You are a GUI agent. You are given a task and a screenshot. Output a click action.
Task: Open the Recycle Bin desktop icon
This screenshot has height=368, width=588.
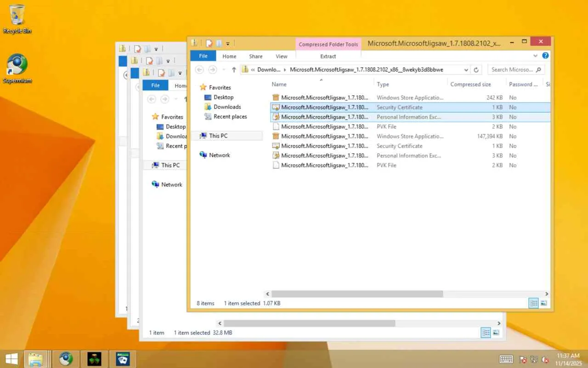point(17,19)
